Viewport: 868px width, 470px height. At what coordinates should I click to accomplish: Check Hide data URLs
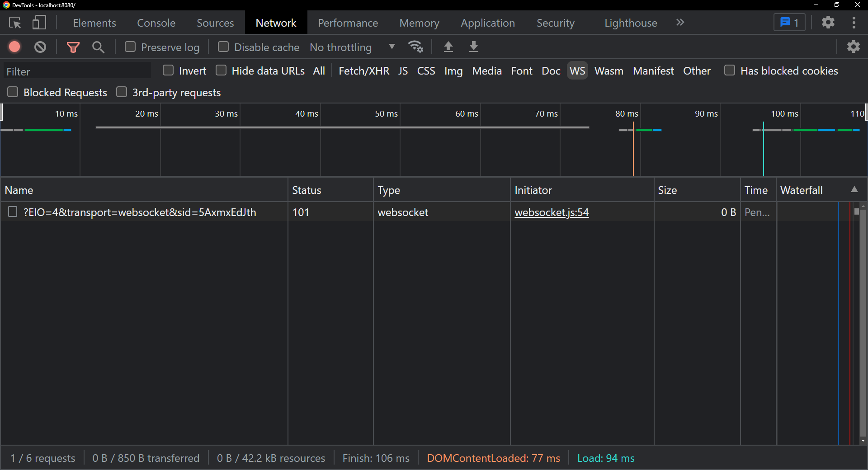click(221, 70)
